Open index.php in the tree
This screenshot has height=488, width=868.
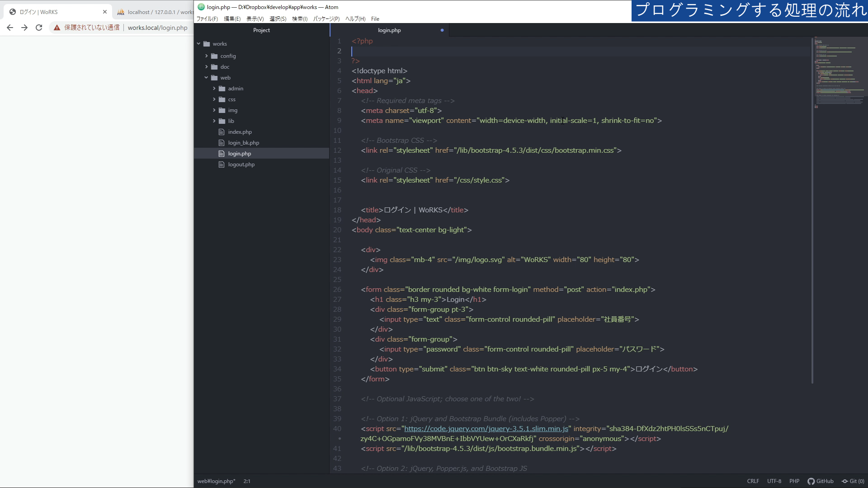pos(240,132)
